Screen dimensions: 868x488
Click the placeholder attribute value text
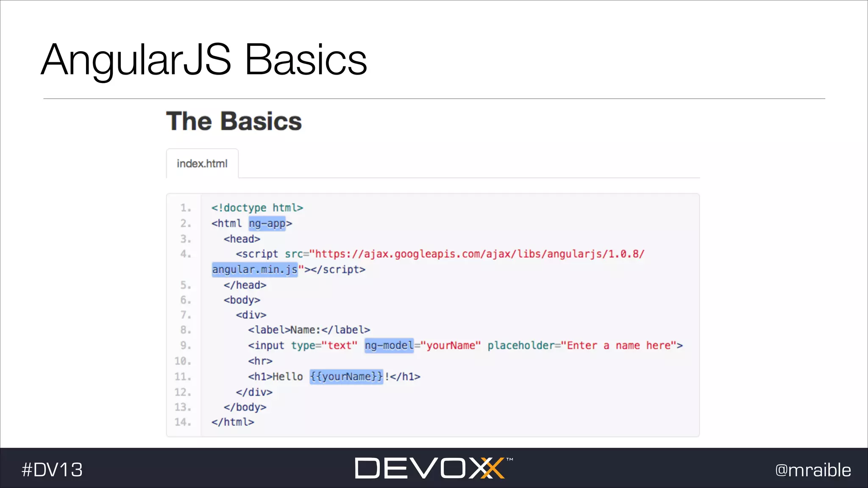click(x=619, y=346)
